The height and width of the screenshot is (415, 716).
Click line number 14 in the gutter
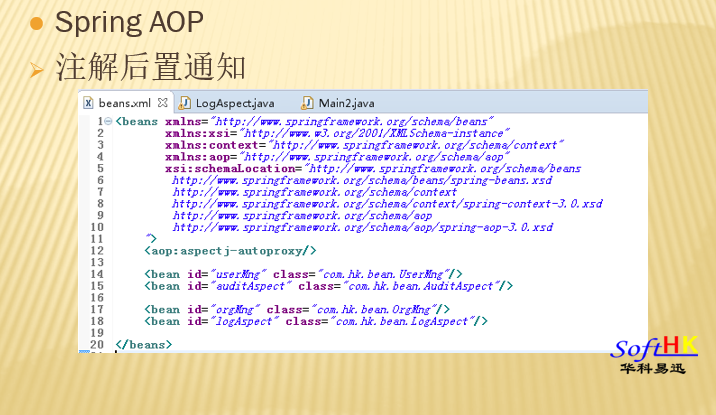(97, 274)
